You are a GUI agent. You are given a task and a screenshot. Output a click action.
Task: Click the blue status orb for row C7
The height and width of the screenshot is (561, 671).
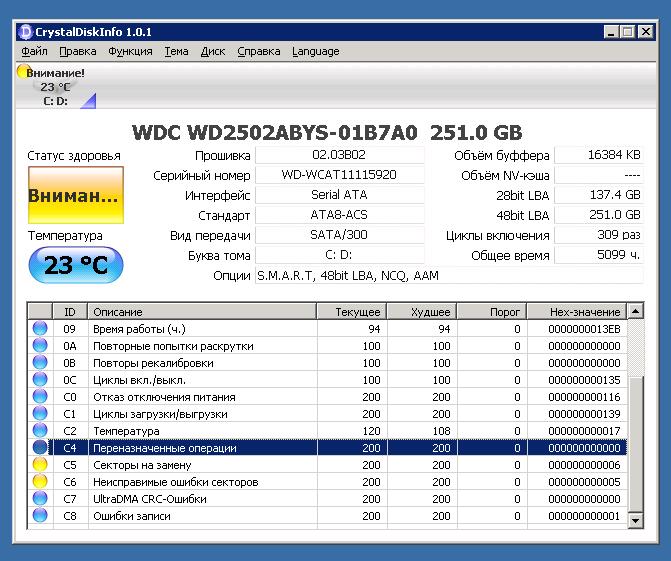pyautogui.click(x=40, y=499)
